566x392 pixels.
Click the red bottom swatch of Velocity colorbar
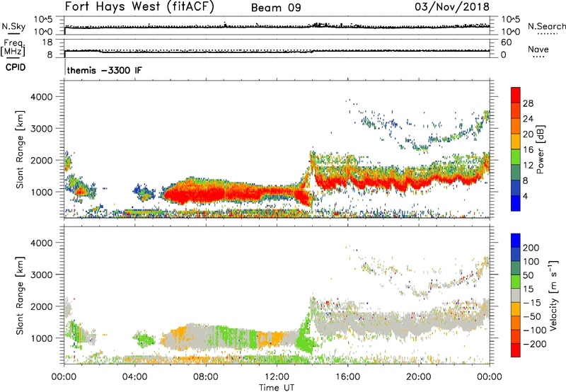516,350
